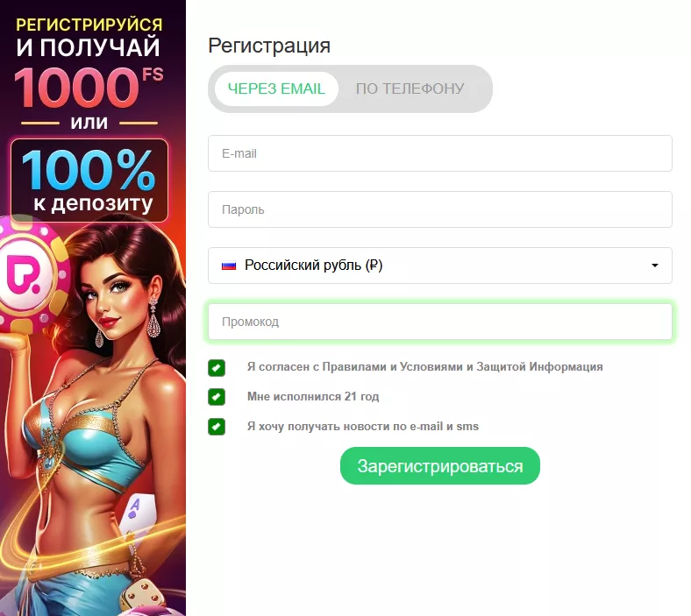Click into the Пароль password field
Viewport: 691px width, 616px height.
[x=440, y=209]
